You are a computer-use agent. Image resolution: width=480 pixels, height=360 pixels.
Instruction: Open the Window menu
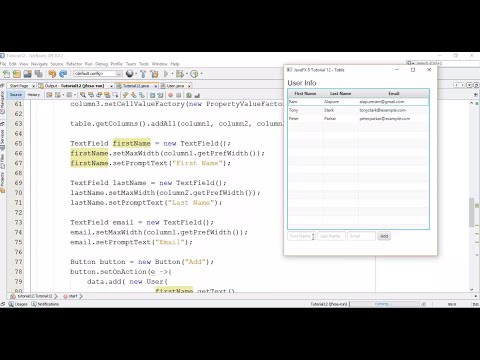coord(160,64)
